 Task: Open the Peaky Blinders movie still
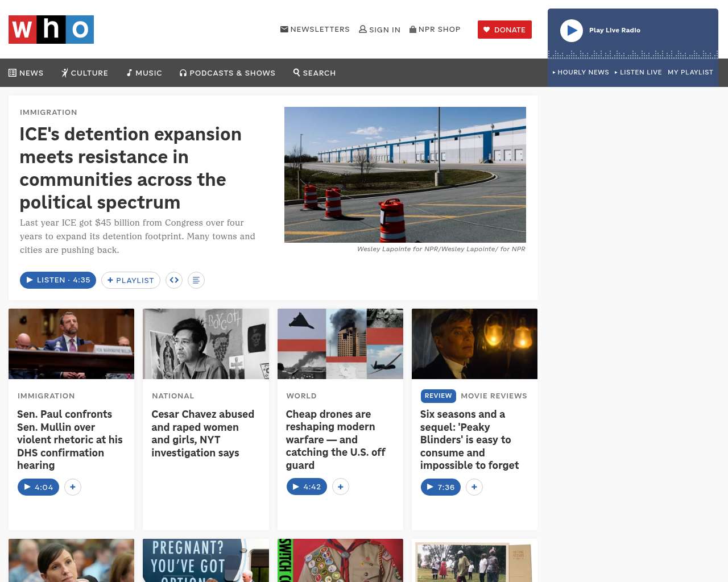click(474, 344)
